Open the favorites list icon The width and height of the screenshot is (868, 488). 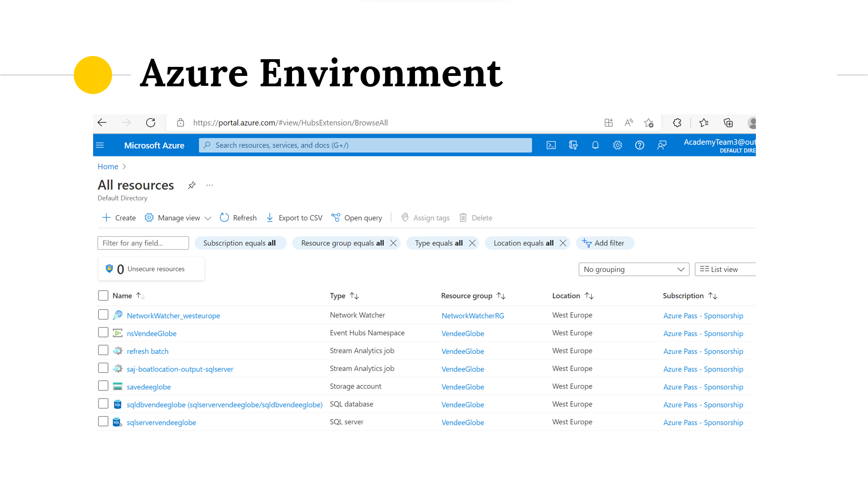[x=704, y=122]
